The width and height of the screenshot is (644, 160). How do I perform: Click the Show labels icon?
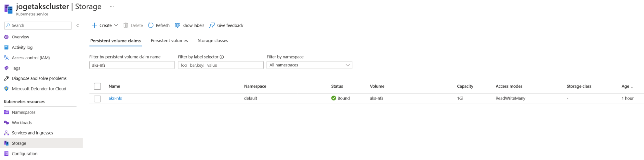point(177,25)
